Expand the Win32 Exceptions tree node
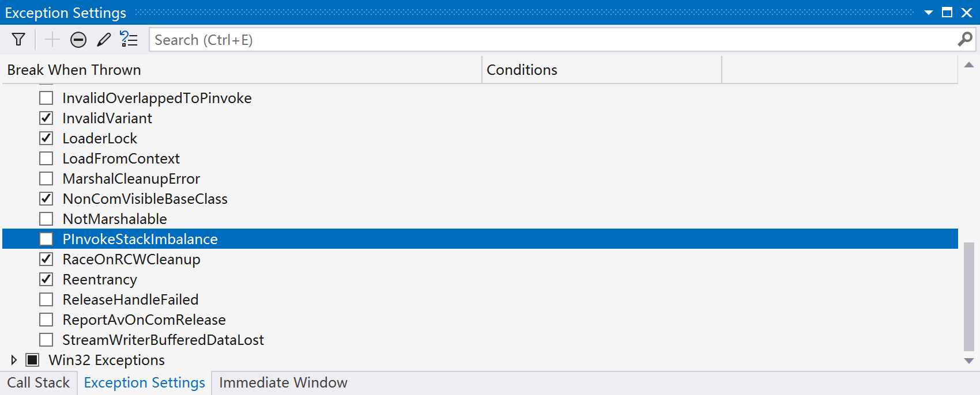 coord(14,360)
